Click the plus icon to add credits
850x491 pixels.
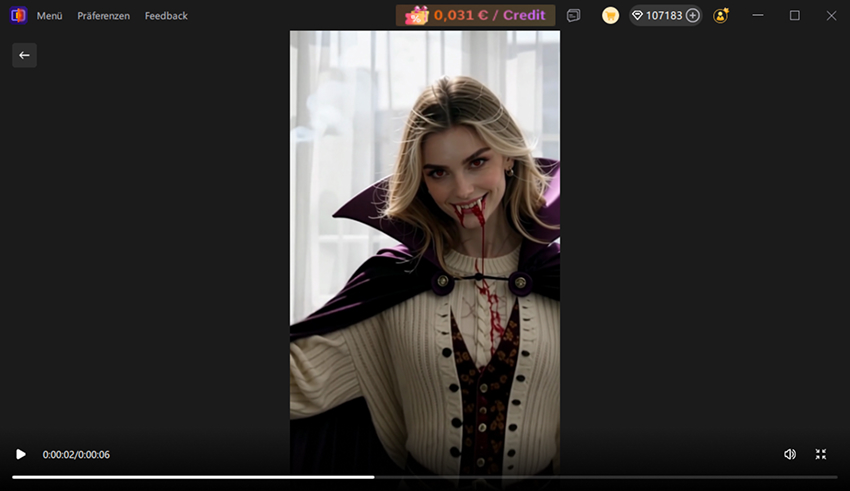click(692, 16)
